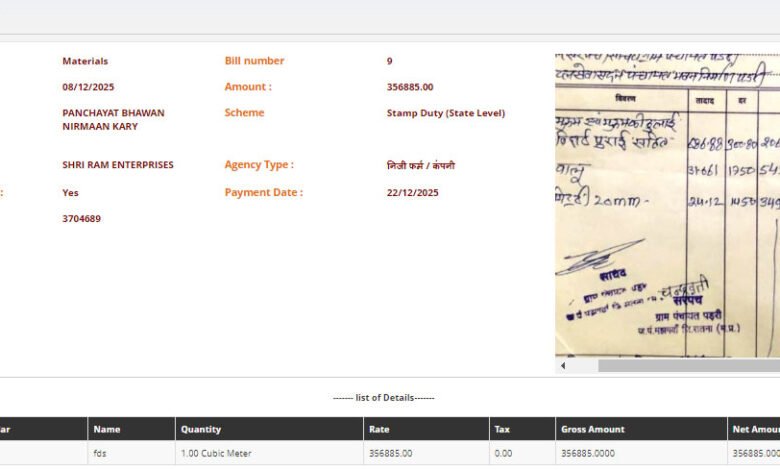The image size is (780, 470).
Task: Click the PANCHAYAT BHAWAN NIRMAAN KARY text
Action: (113, 120)
